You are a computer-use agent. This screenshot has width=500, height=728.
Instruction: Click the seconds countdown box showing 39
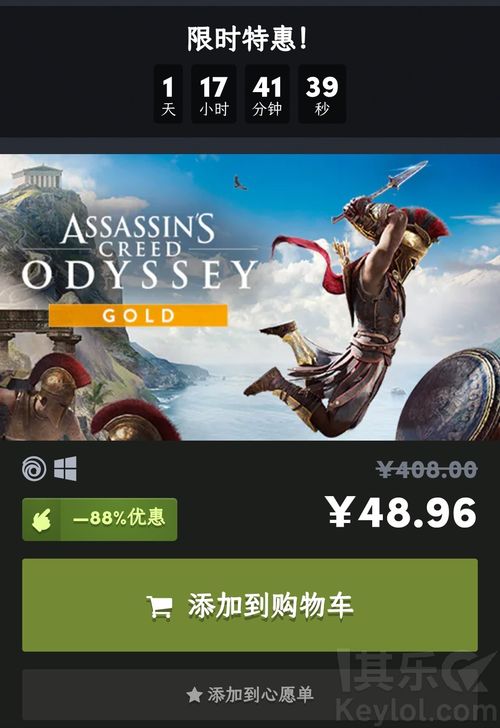[322, 94]
